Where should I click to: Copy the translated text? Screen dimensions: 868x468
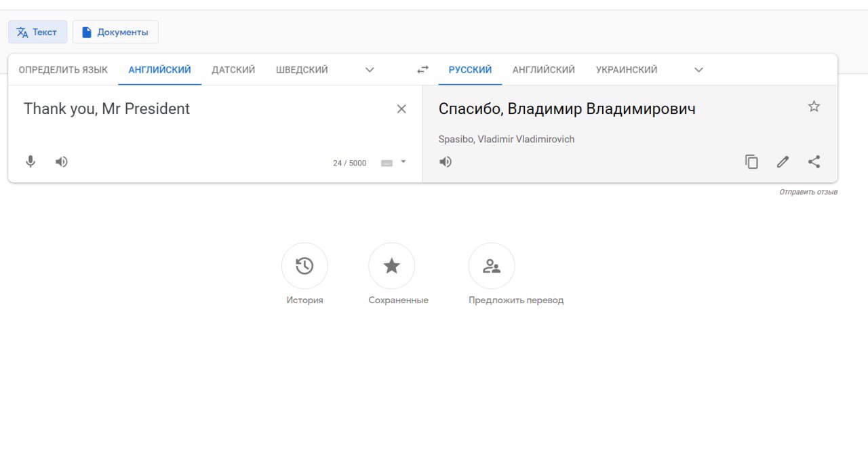[751, 161]
